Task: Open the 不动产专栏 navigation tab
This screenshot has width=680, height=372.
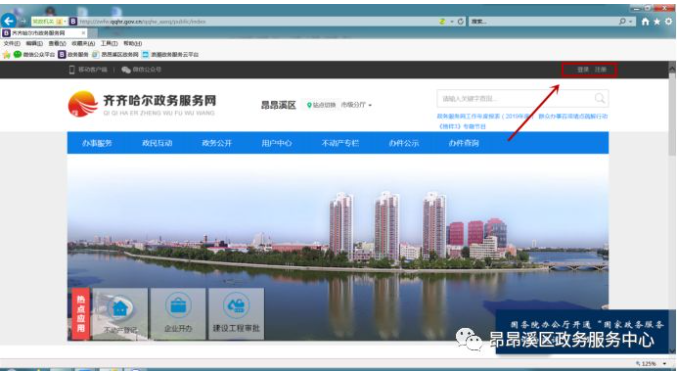Action: [x=340, y=143]
